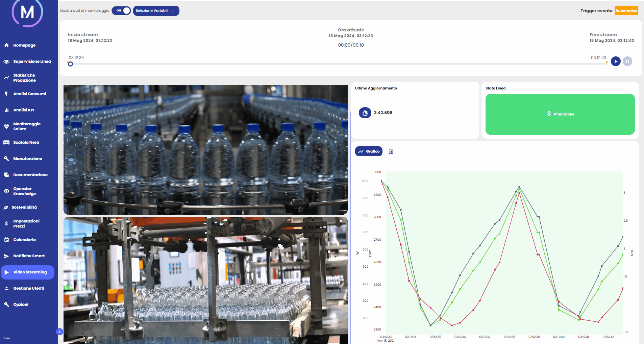Screen dimensions: 644x344
Task: Click the Ora attuale heading
Action: coord(351,30)
